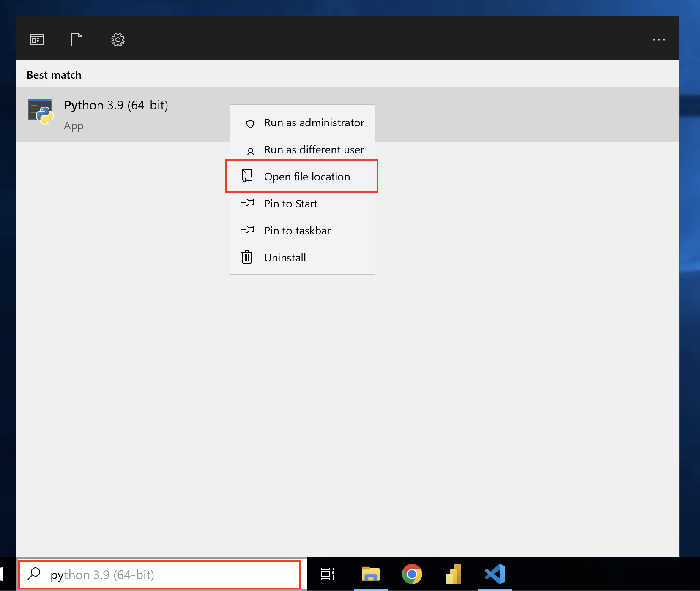Open the search Settings gear icon
This screenshot has width=700, height=591.
click(118, 39)
